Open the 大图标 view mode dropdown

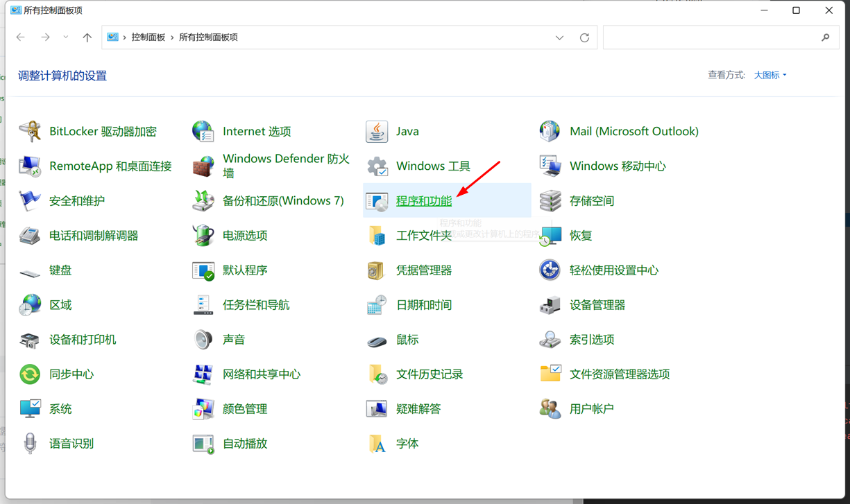pos(770,75)
